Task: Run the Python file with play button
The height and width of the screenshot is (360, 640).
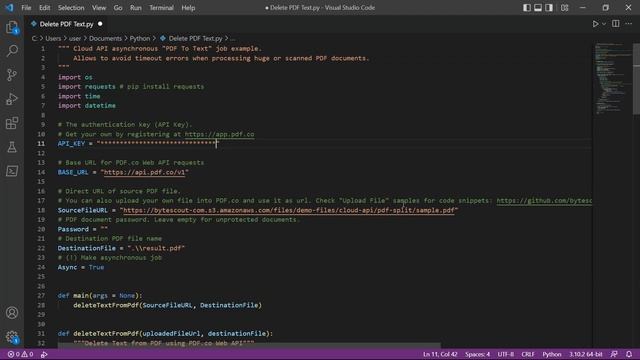Action: point(596,24)
